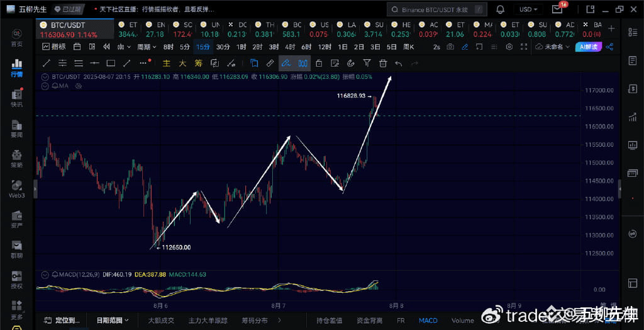
Task: Share chart via share icon
Action: [x=610, y=47]
